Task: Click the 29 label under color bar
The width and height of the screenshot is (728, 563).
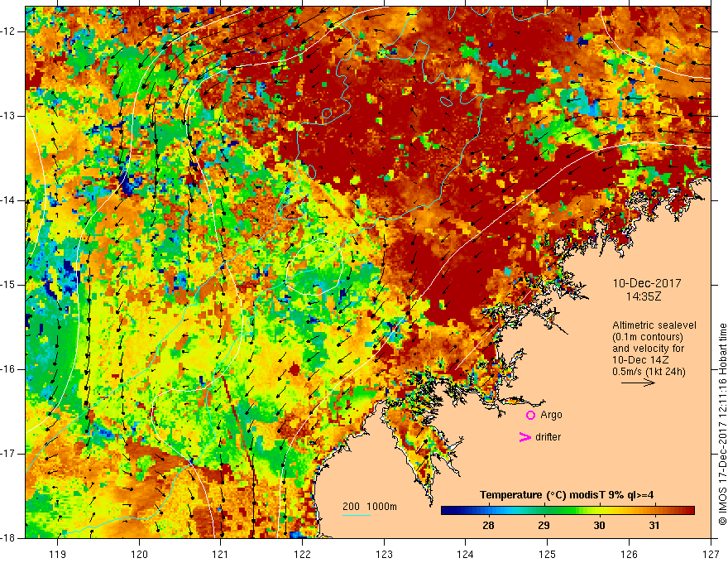Action: (x=544, y=526)
